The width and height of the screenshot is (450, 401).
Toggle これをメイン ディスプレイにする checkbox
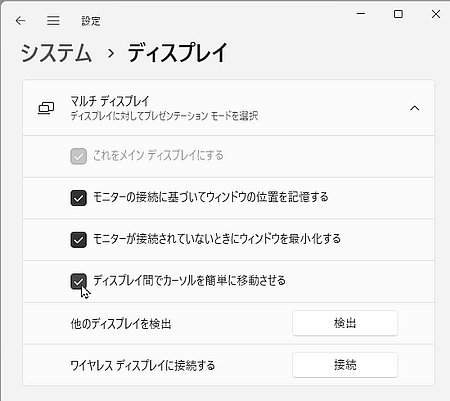79,156
